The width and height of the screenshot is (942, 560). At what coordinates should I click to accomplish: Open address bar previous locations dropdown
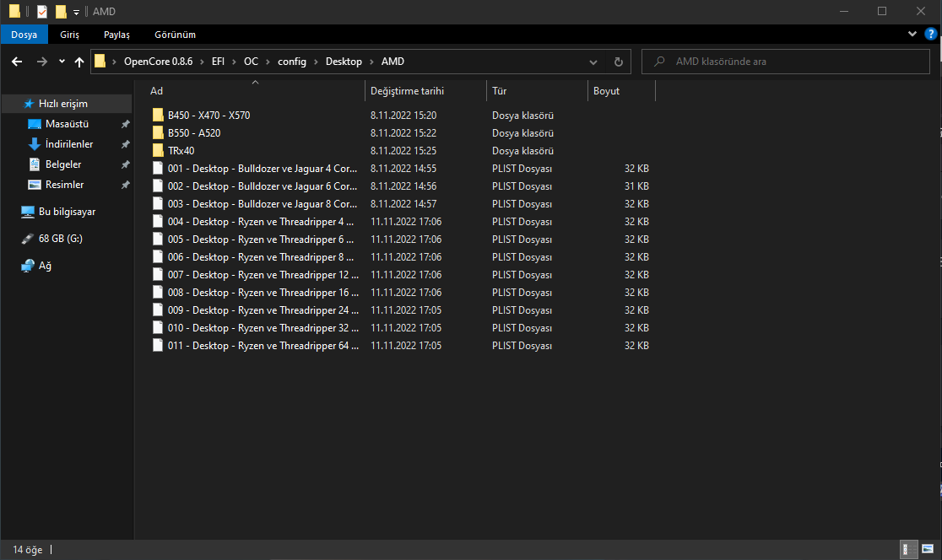593,62
